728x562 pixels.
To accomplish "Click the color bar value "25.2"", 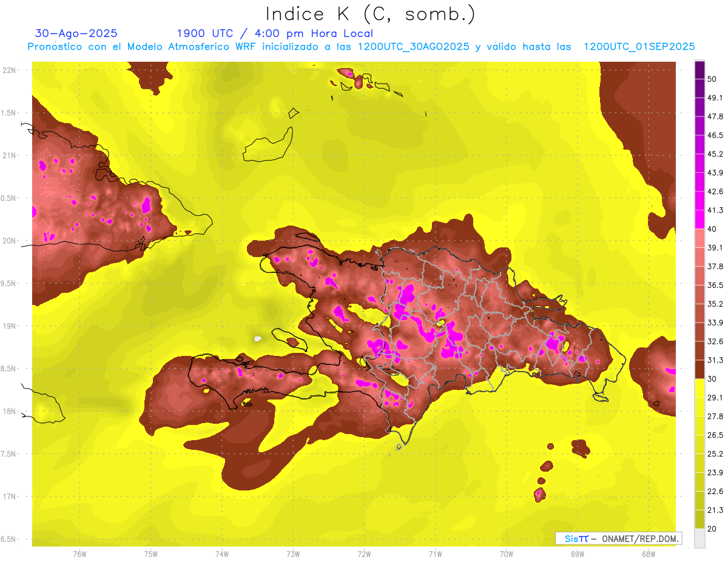I will click(715, 454).
